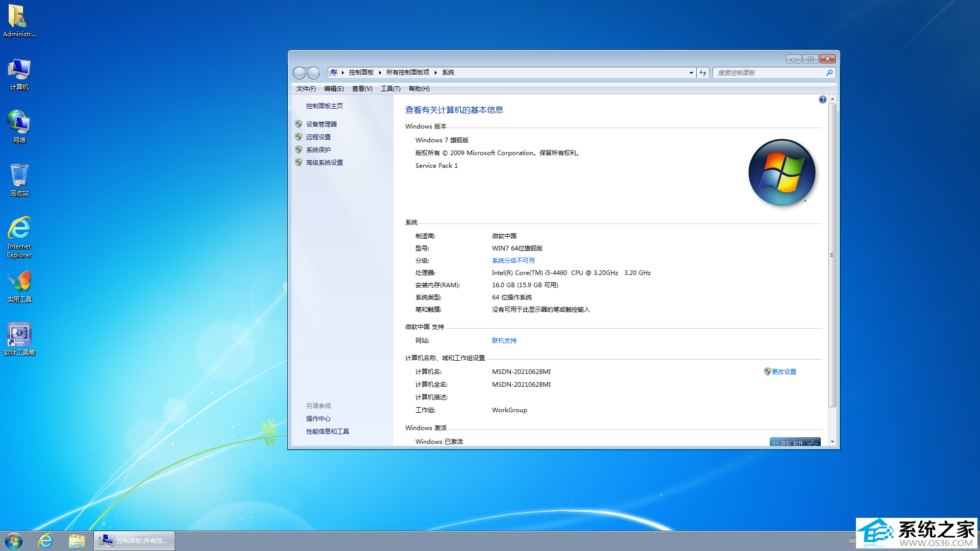
Task: Expand the arrow before 控制面板 breadcrumb
Action: tap(343, 72)
